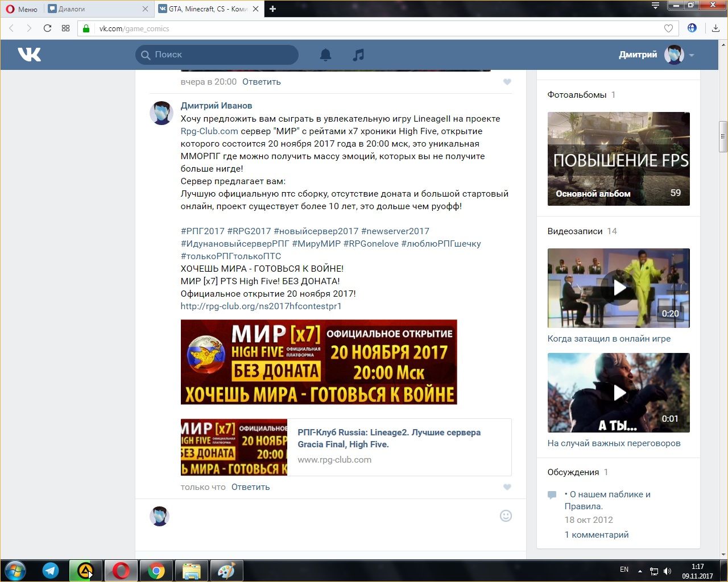
Task: Open the 1 комментарий link
Action: click(597, 535)
